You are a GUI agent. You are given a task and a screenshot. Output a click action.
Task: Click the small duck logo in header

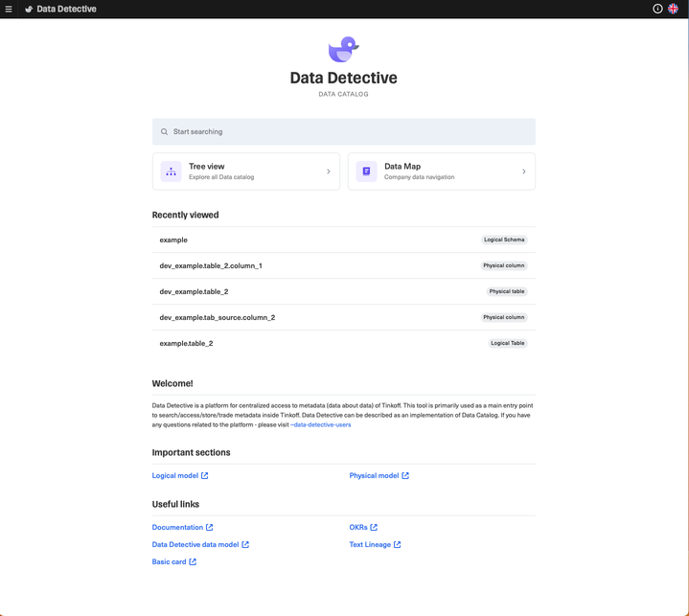click(29, 9)
